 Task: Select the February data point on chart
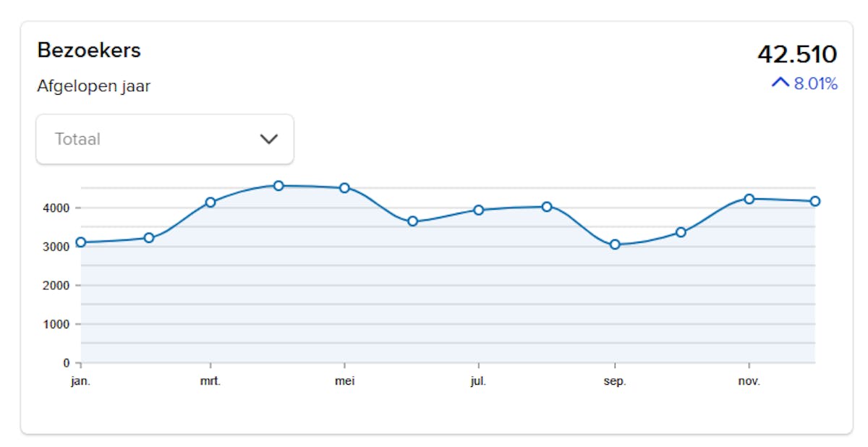click(149, 237)
